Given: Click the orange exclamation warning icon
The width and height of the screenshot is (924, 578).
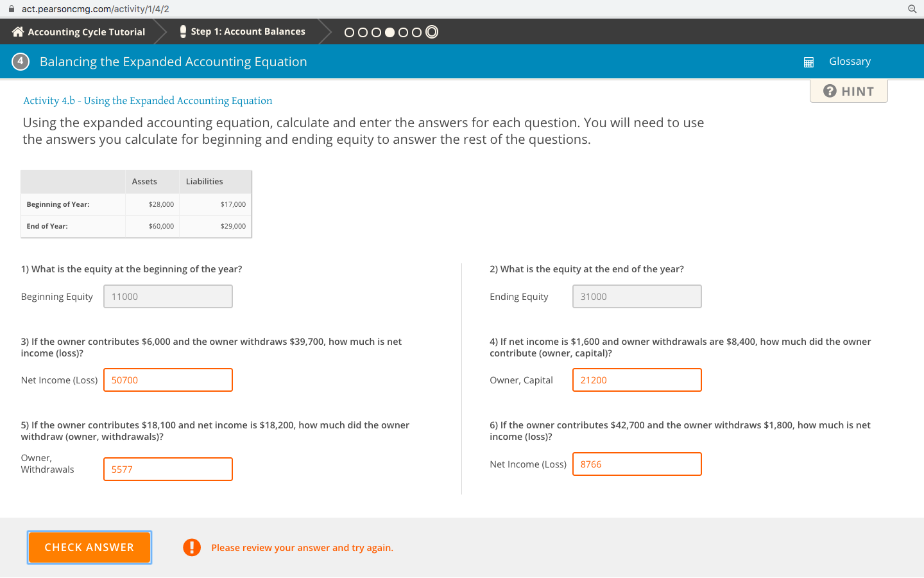Looking at the screenshot, I should (192, 547).
